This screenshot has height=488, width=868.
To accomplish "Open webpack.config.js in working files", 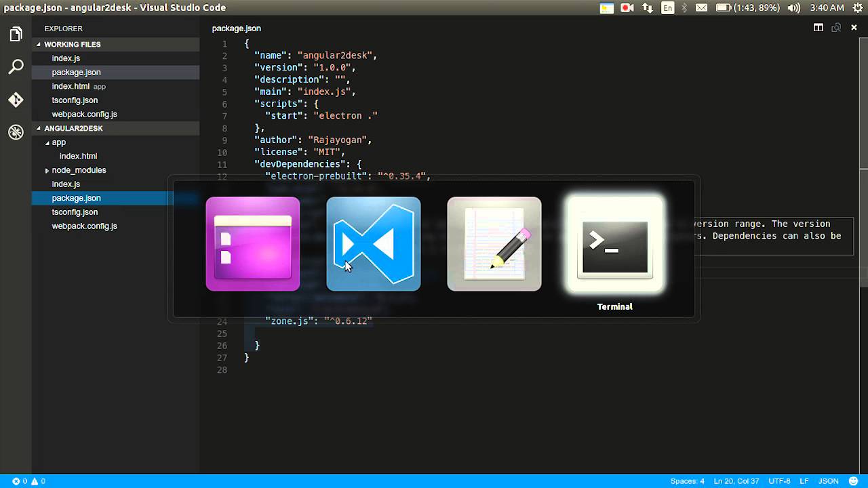I will tap(84, 115).
